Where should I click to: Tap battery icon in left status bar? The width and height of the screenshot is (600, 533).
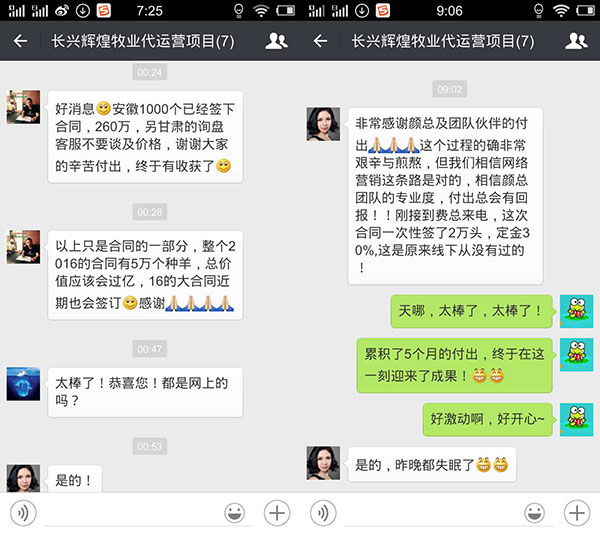point(285,11)
